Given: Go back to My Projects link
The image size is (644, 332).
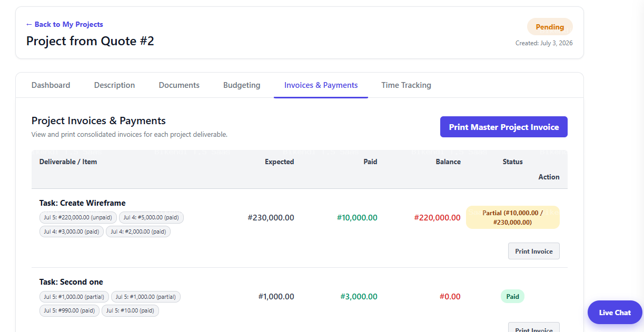Looking at the screenshot, I should (x=64, y=24).
